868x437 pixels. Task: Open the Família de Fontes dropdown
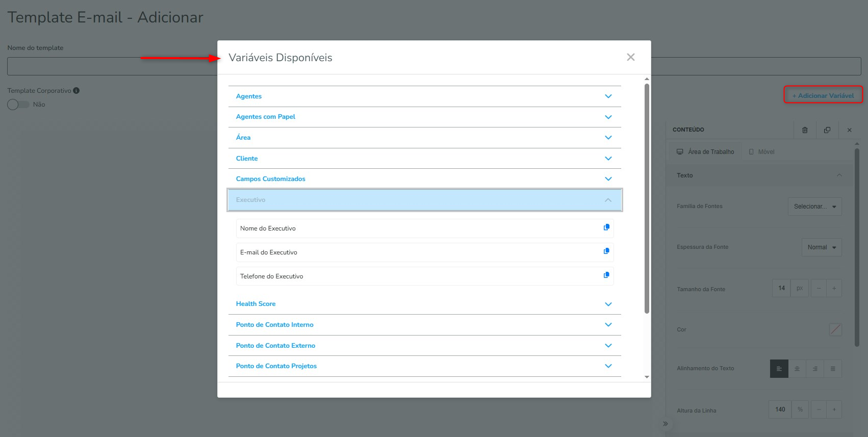point(814,207)
